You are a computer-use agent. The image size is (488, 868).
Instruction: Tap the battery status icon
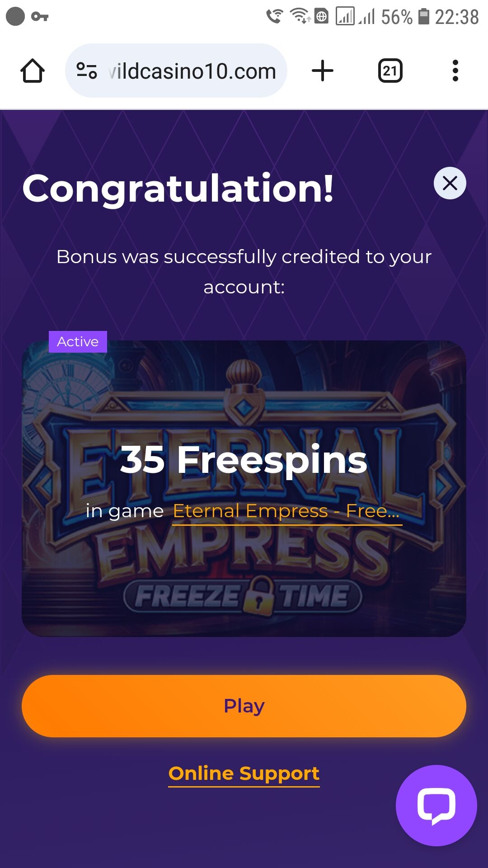coord(423,16)
